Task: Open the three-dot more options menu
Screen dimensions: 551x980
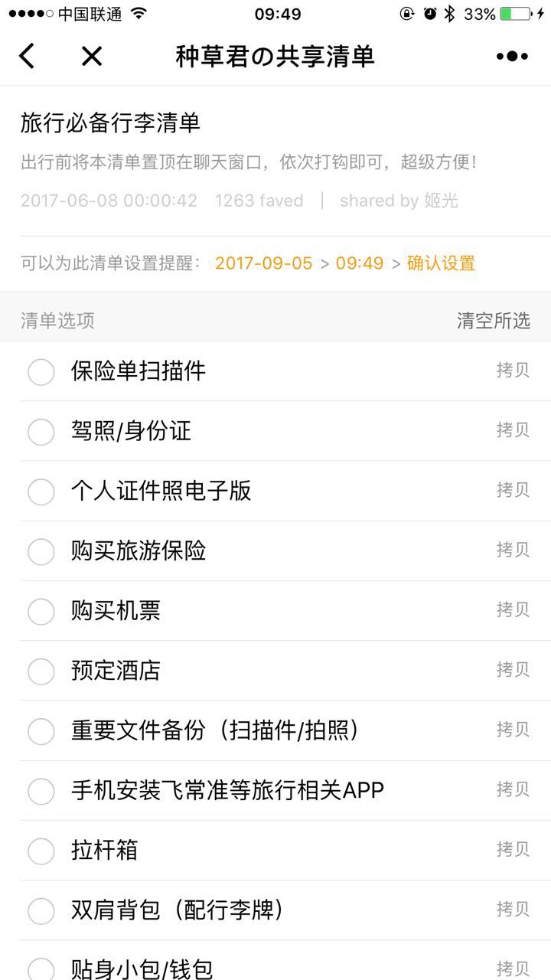Action: pyautogui.click(x=512, y=56)
